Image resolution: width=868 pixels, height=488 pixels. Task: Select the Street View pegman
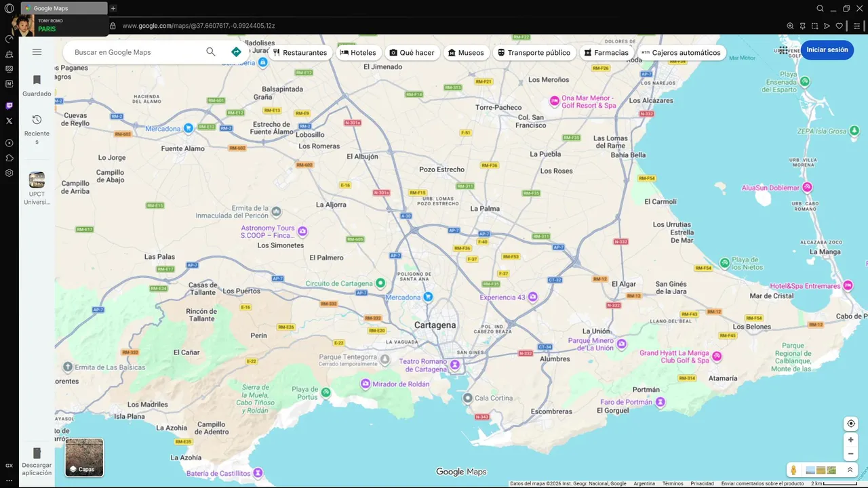pos(793,470)
